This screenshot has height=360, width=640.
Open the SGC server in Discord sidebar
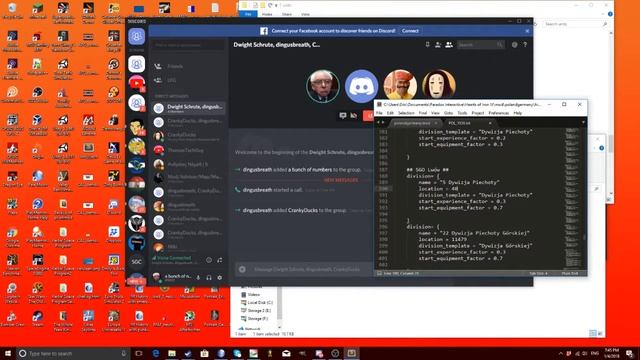pos(136,261)
